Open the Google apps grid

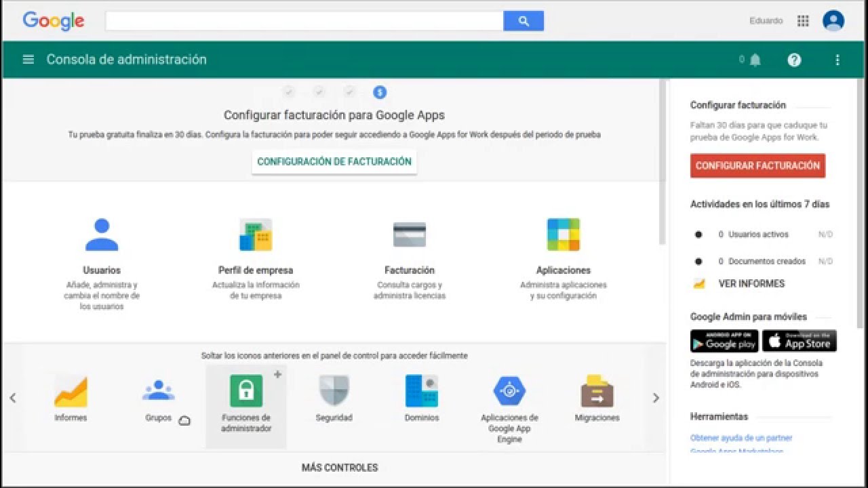tap(803, 21)
